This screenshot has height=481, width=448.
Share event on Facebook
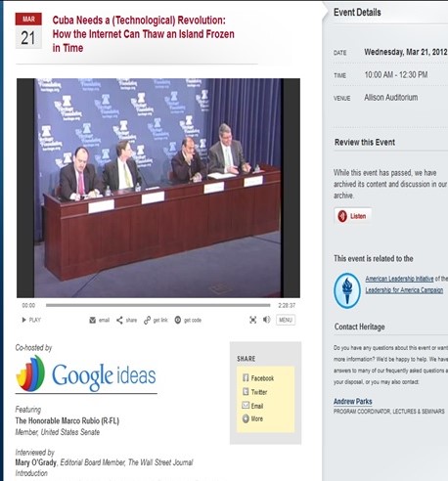click(x=258, y=378)
